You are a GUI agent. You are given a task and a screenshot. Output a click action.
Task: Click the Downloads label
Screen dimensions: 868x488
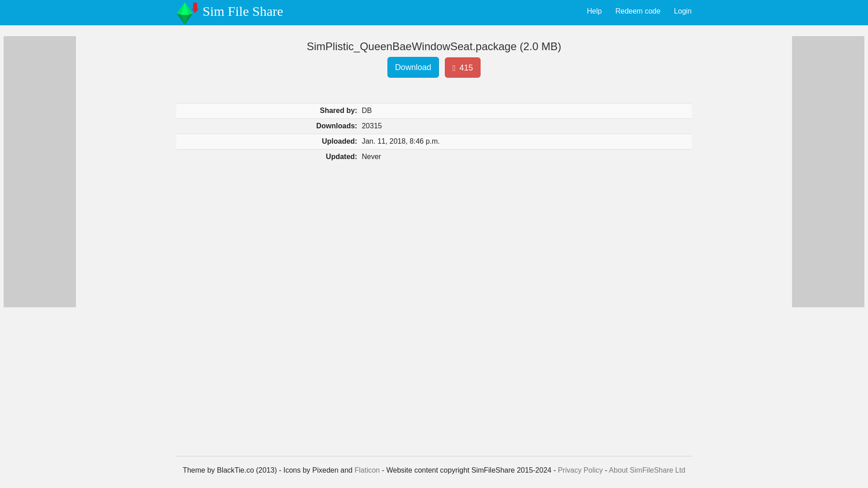(336, 126)
